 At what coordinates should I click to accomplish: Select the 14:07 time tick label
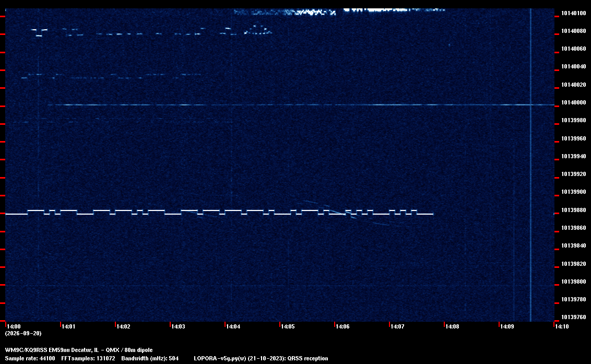coord(397,326)
